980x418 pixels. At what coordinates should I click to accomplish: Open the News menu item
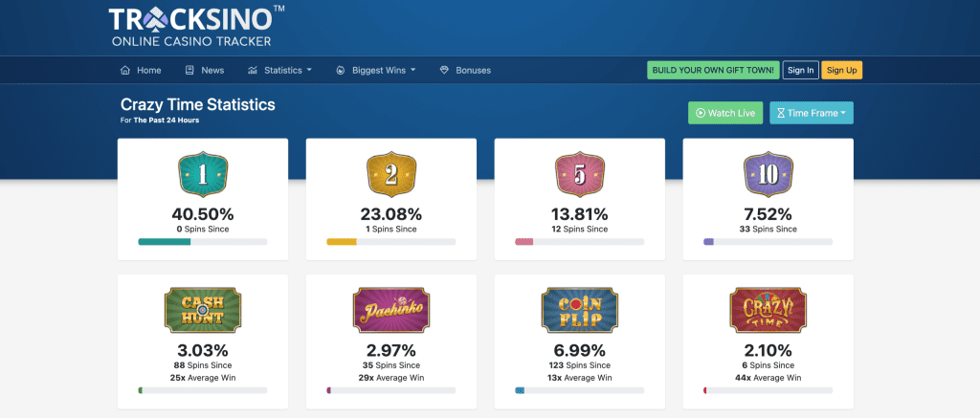coord(205,70)
